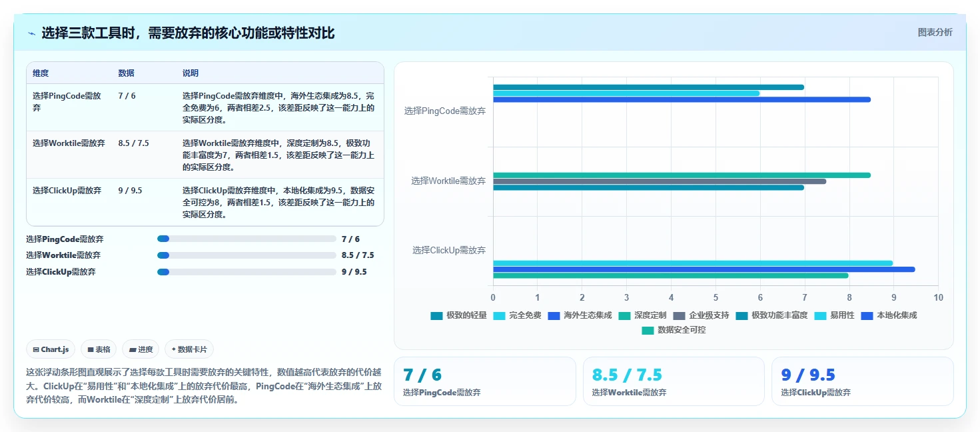980x432 pixels.
Task: Click the lightning icon beside the card title
Action: [x=31, y=33]
